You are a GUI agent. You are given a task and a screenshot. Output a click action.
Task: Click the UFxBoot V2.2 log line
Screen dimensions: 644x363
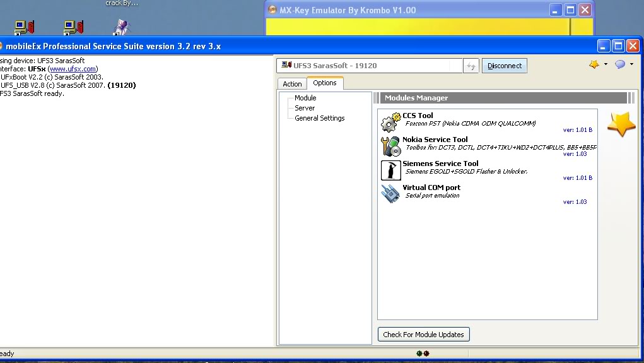click(52, 77)
